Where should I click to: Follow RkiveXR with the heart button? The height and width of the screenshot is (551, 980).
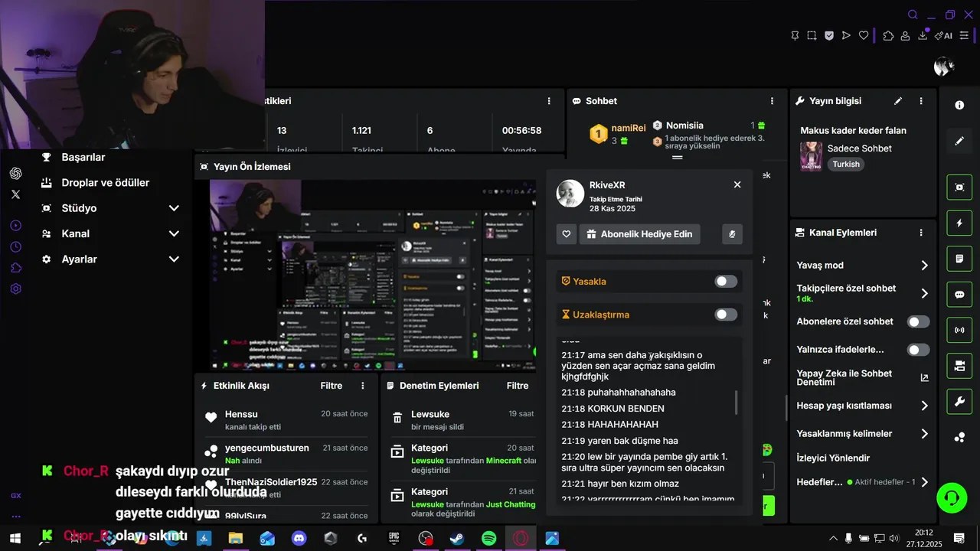[566, 234]
